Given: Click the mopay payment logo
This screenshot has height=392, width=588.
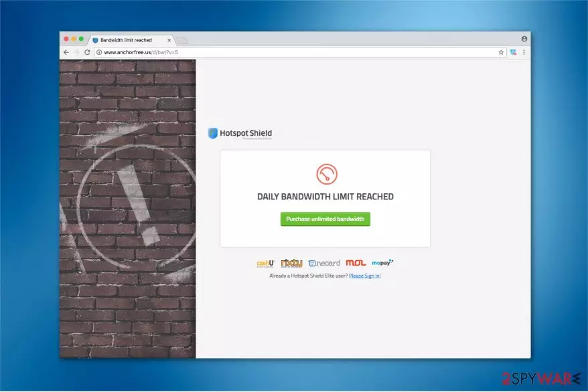Looking at the screenshot, I should [x=382, y=262].
